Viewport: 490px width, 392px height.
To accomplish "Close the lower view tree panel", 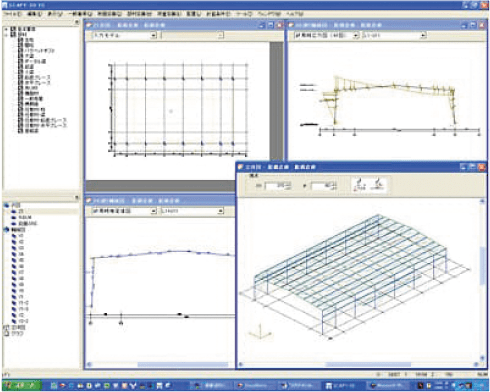I will pos(77,198).
